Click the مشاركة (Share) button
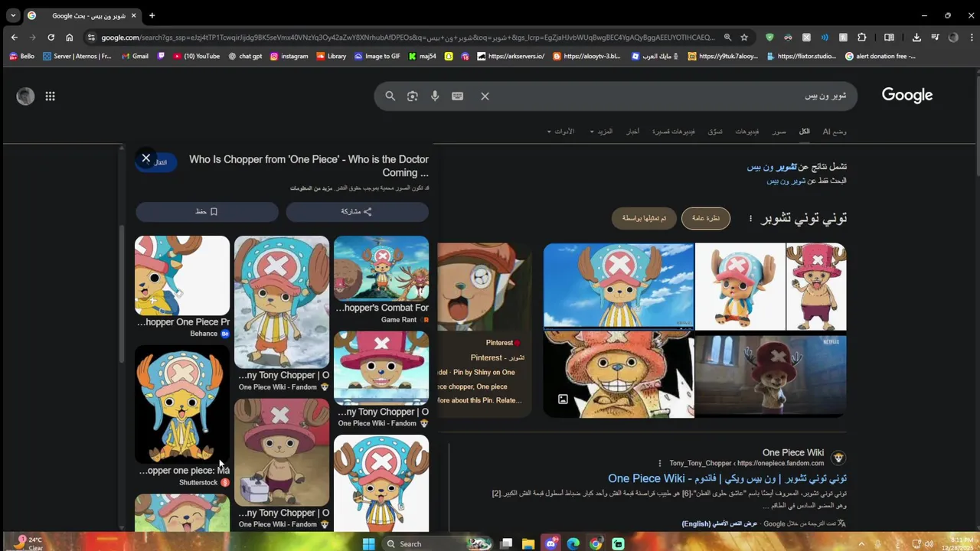Image resolution: width=980 pixels, height=551 pixels. (x=357, y=211)
